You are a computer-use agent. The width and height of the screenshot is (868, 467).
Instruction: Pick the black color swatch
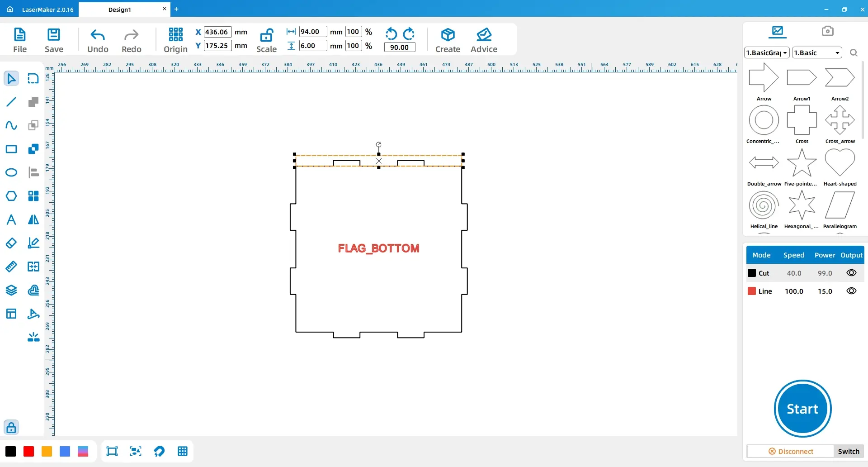coord(10,451)
